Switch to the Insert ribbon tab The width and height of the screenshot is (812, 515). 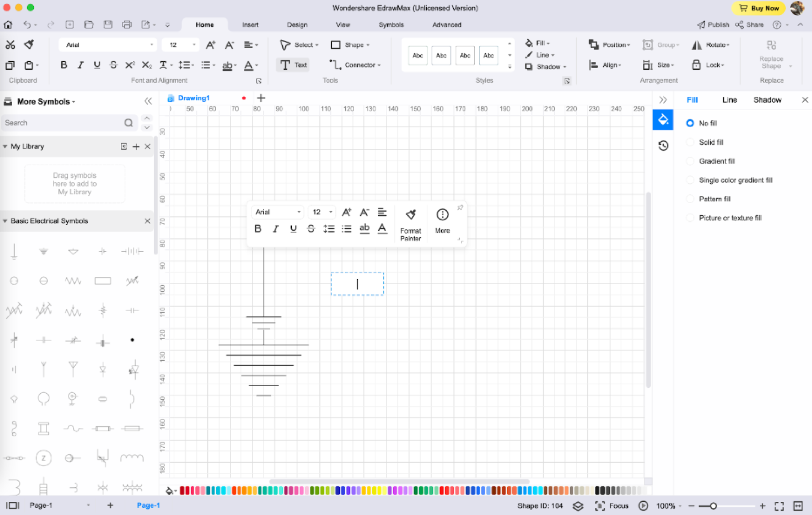tap(250, 25)
